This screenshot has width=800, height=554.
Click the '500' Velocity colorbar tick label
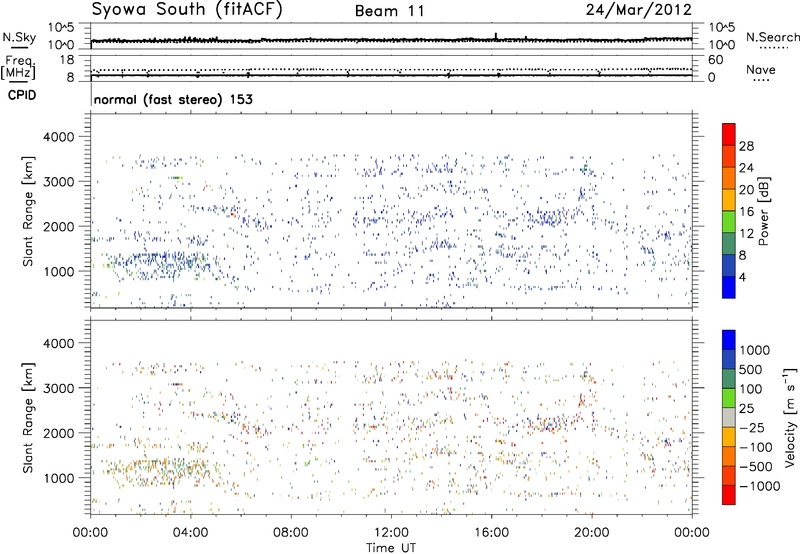tap(751, 369)
